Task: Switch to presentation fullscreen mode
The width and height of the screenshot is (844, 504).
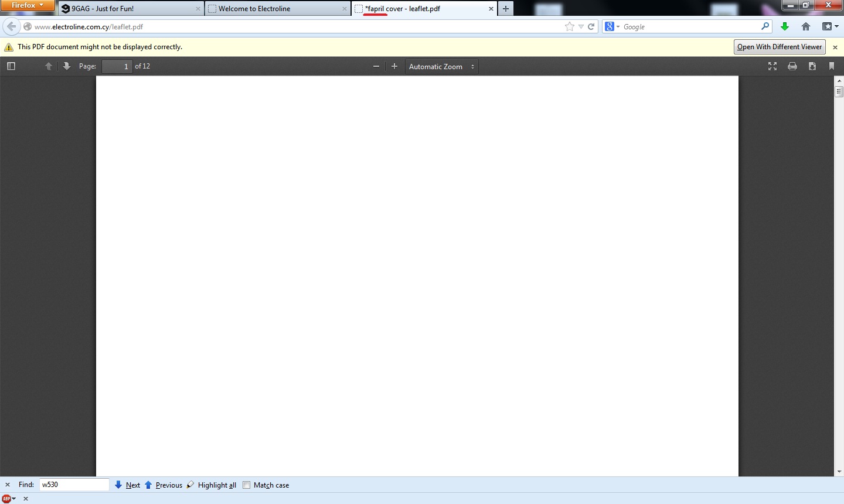Action: point(772,66)
